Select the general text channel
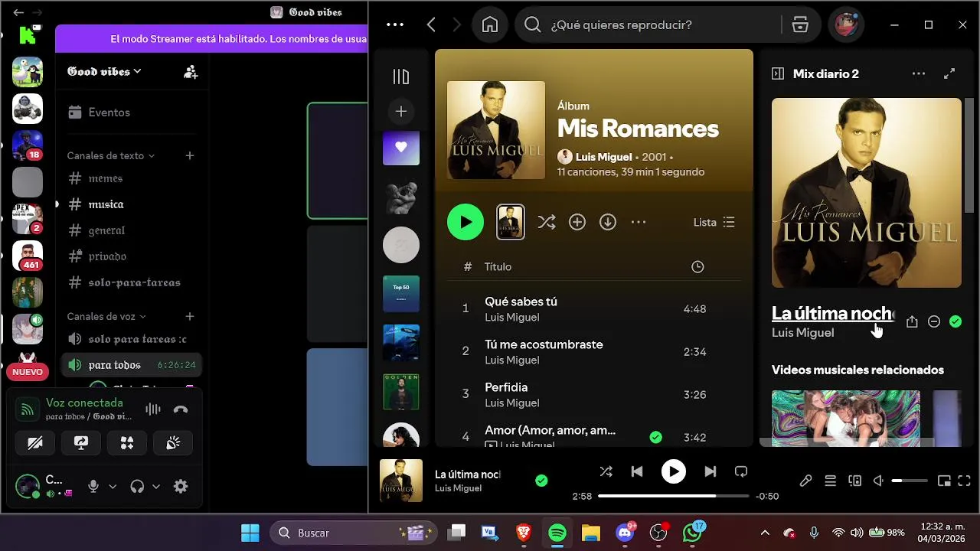This screenshot has height=551, width=980. [132, 230]
